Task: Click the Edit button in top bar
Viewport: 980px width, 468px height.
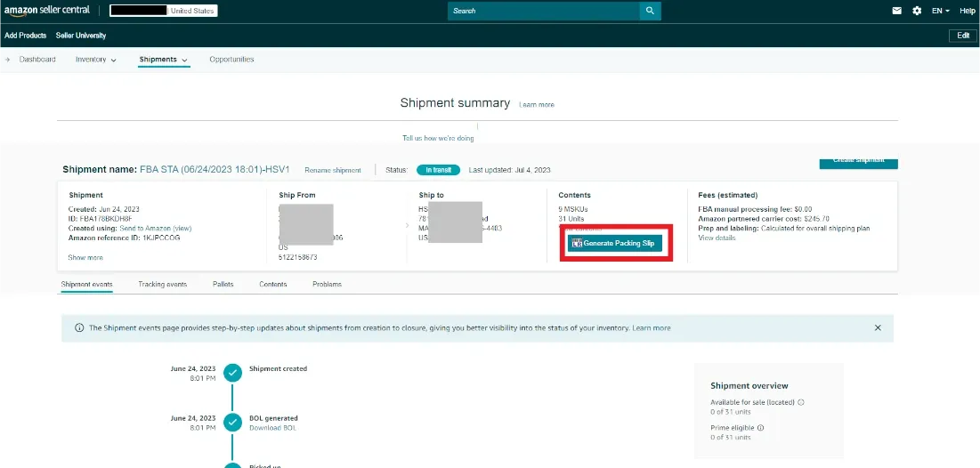Action: pyautogui.click(x=963, y=36)
